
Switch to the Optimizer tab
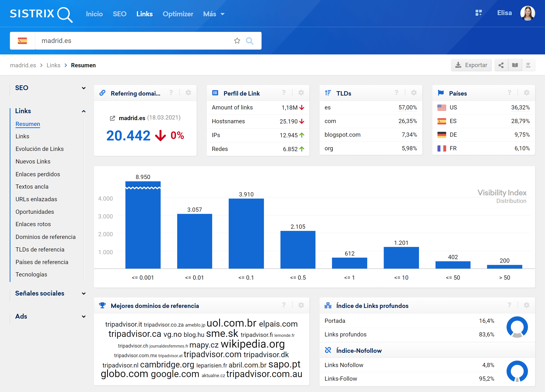(178, 14)
